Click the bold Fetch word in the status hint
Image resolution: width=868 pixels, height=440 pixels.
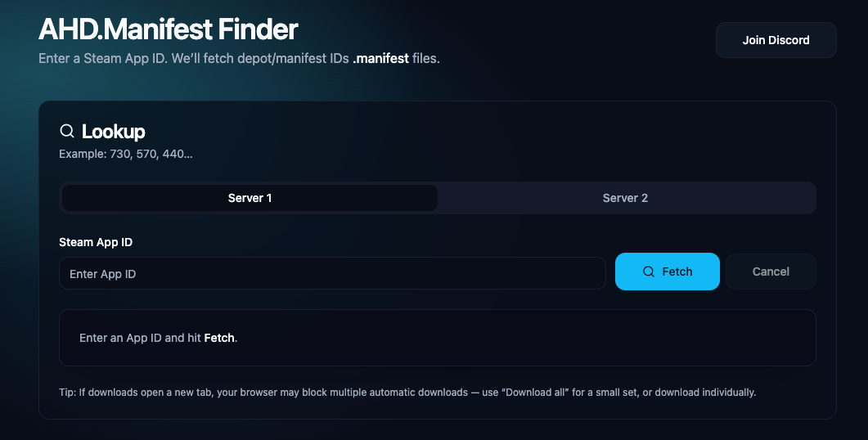[x=218, y=338]
